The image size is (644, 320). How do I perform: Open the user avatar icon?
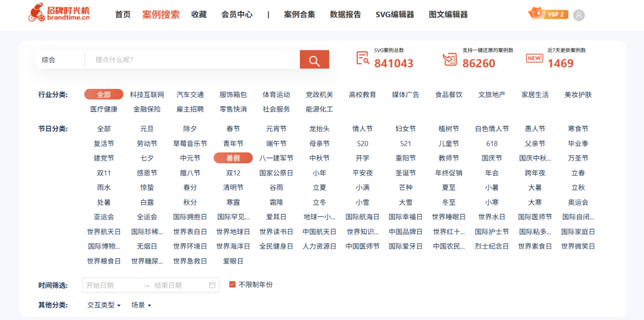[578, 15]
